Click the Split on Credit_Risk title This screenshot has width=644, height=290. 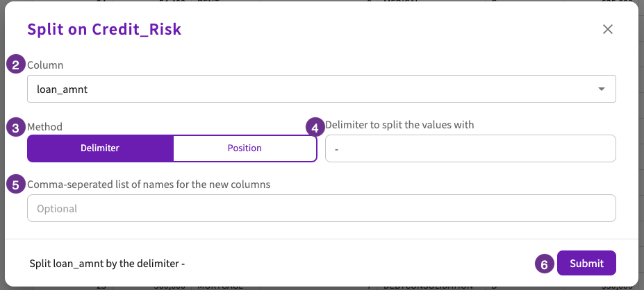[x=104, y=30]
